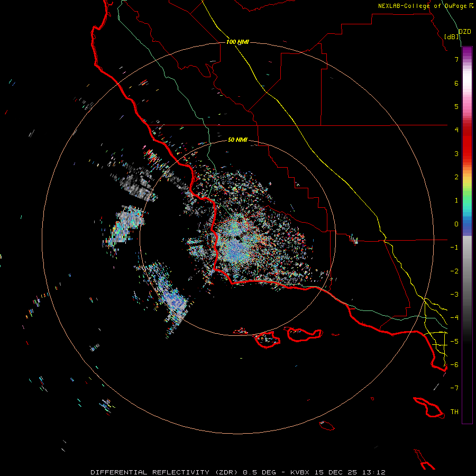This screenshot has height=476, width=476.
Task: Click the 5 value on the color scale
Action: point(456,106)
